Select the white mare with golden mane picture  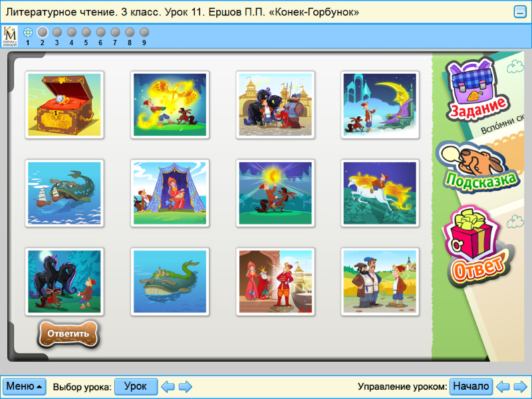pyautogui.click(x=380, y=194)
